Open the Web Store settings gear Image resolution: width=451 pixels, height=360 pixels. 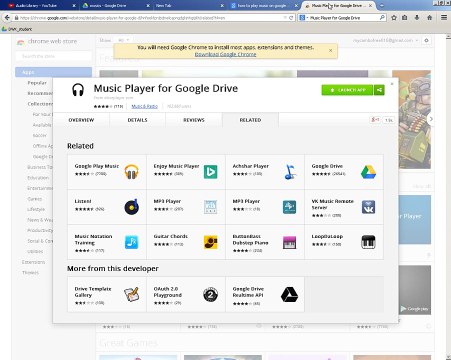[426, 40]
